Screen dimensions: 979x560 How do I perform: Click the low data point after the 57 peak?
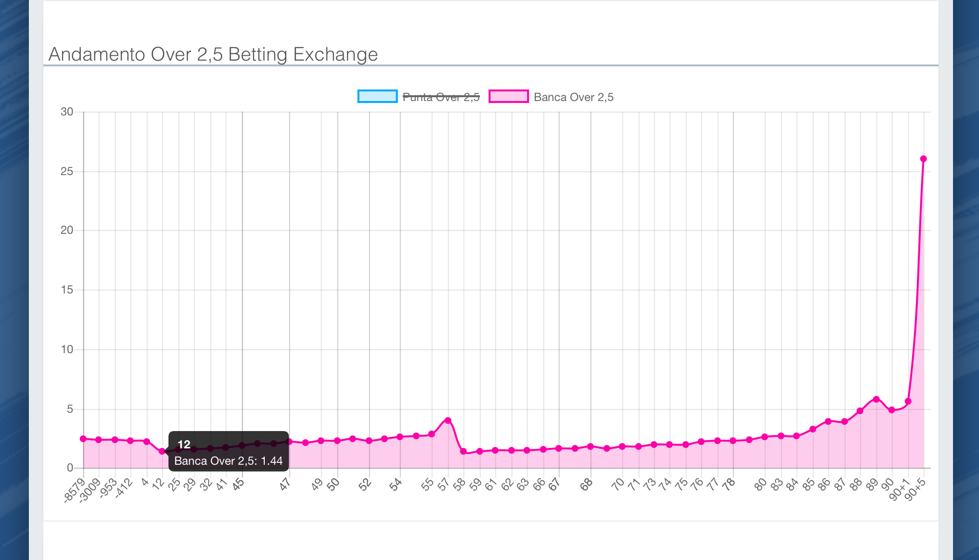click(x=463, y=451)
